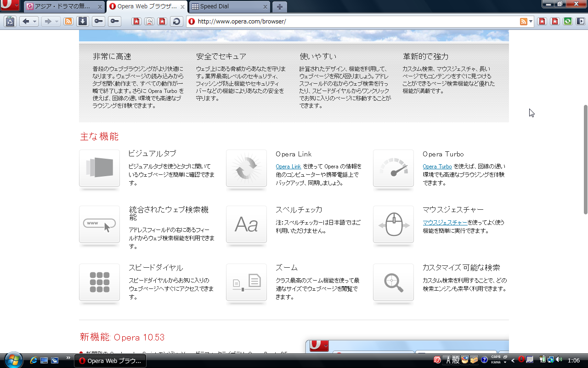Click the スペルチェッカ feature title
Viewport: 588px width, 368px height.
point(299,210)
